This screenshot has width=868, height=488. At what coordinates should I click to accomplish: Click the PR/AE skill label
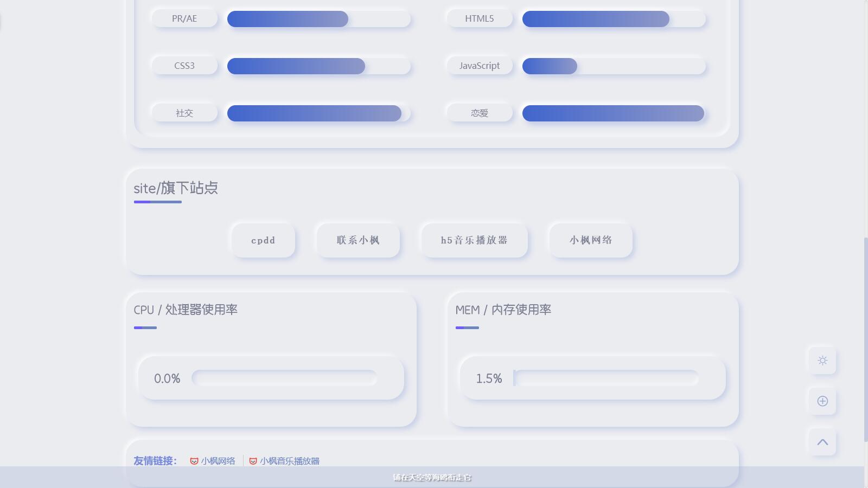[184, 18]
